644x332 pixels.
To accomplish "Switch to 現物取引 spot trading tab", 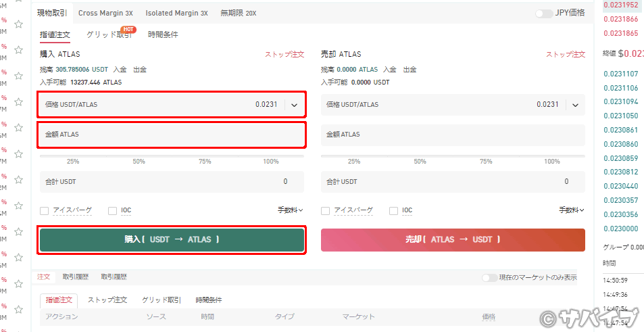I will 52,13.
